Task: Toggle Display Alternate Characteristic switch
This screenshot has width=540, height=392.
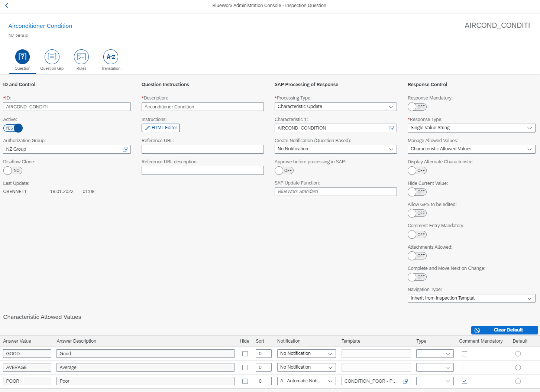Action: 417,170
